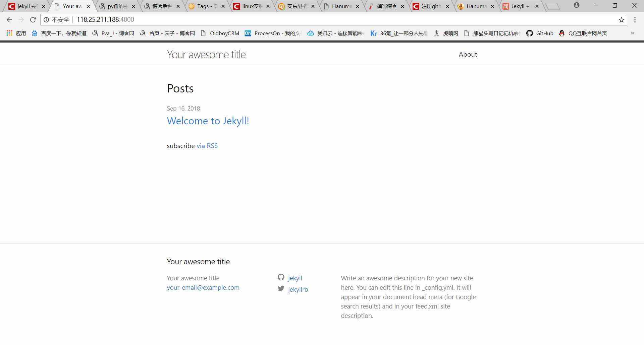Screen dimensions: 644x345
Task: Open the 36氪 bookmark
Action: [399, 33]
